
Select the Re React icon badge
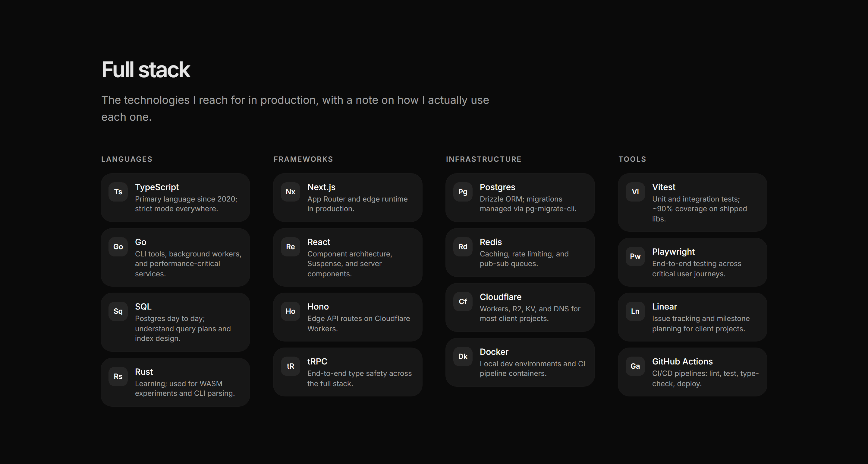pos(291,247)
